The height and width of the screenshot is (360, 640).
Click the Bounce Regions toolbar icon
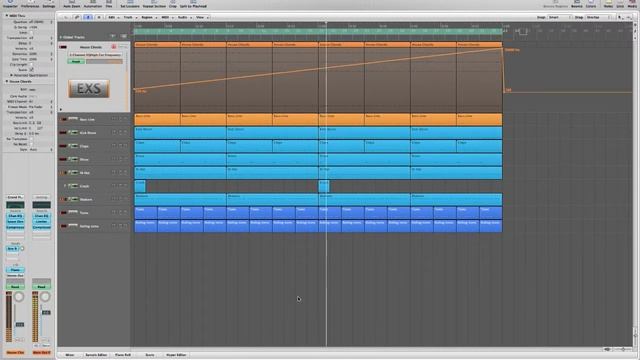pos(556,4)
